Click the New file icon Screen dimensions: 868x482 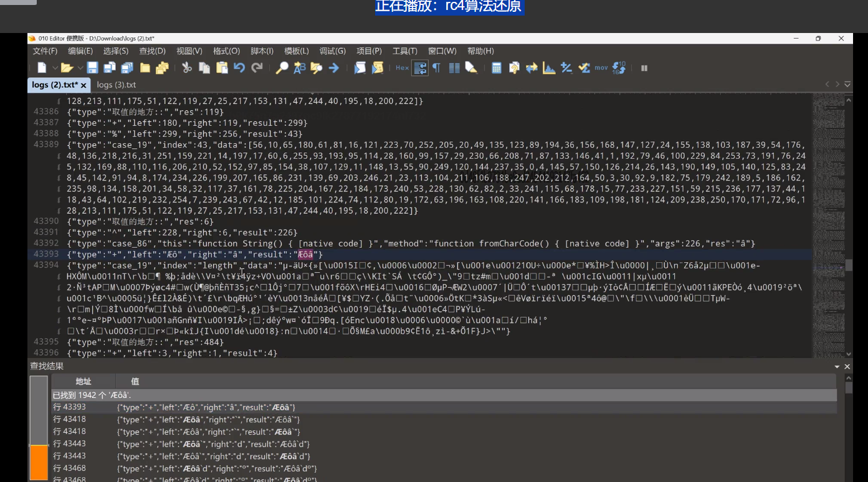point(42,68)
